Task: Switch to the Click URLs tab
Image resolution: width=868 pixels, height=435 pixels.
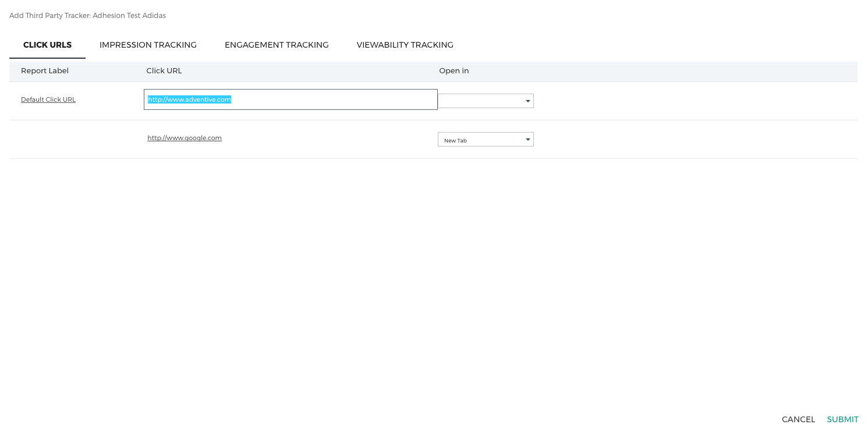Action: click(x=47, y=45)
